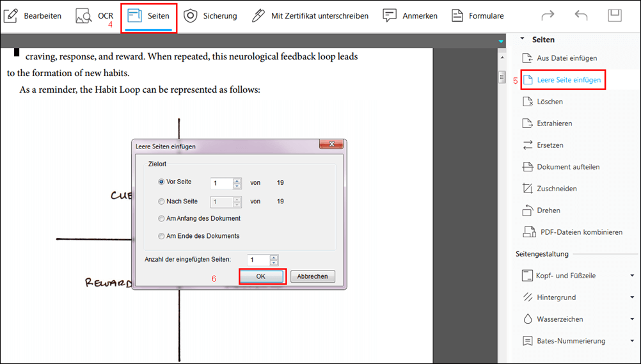Click the save floppy disk icon
The height and width of the screenshot is (364, 641).
click(x=615, y=16)
